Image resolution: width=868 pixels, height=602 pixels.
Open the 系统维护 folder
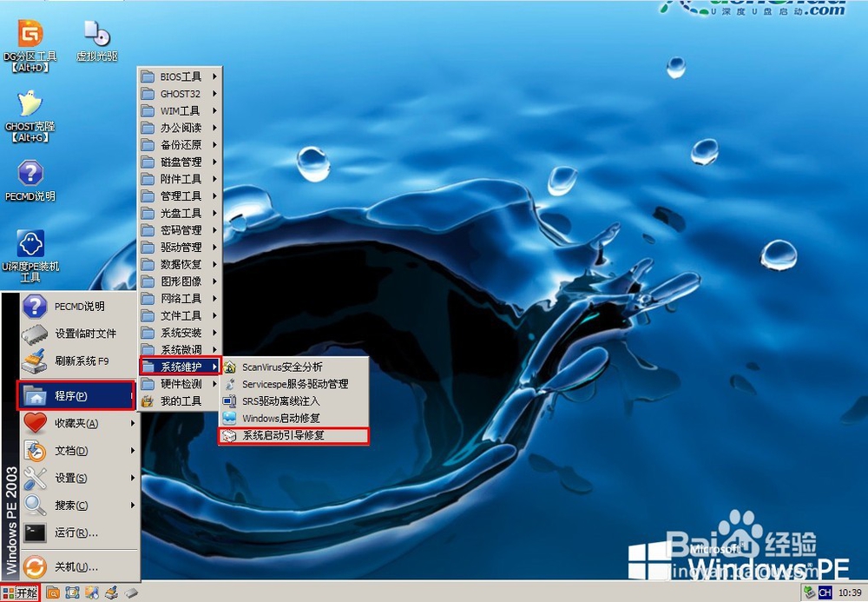click(x=180, y=367)
